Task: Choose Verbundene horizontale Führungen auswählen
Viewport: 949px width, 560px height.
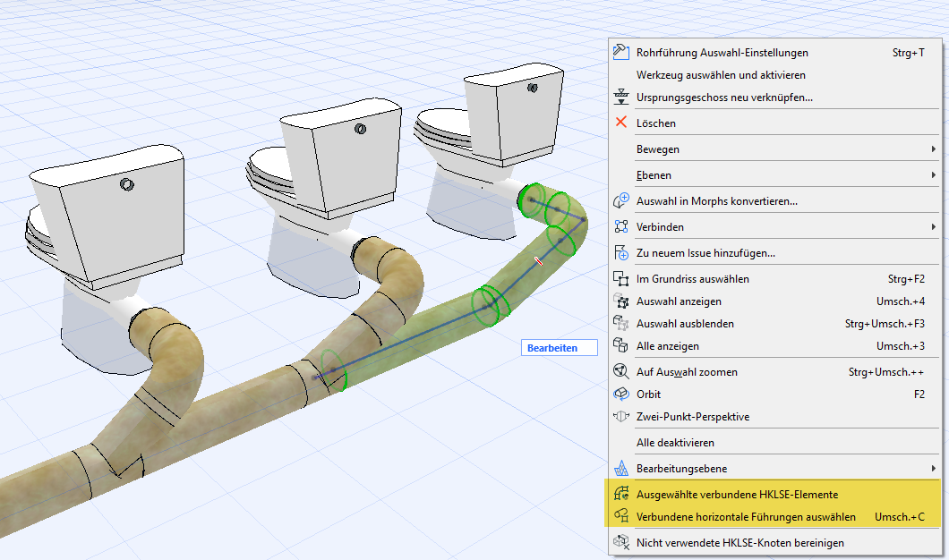Action: coord(746,517)
